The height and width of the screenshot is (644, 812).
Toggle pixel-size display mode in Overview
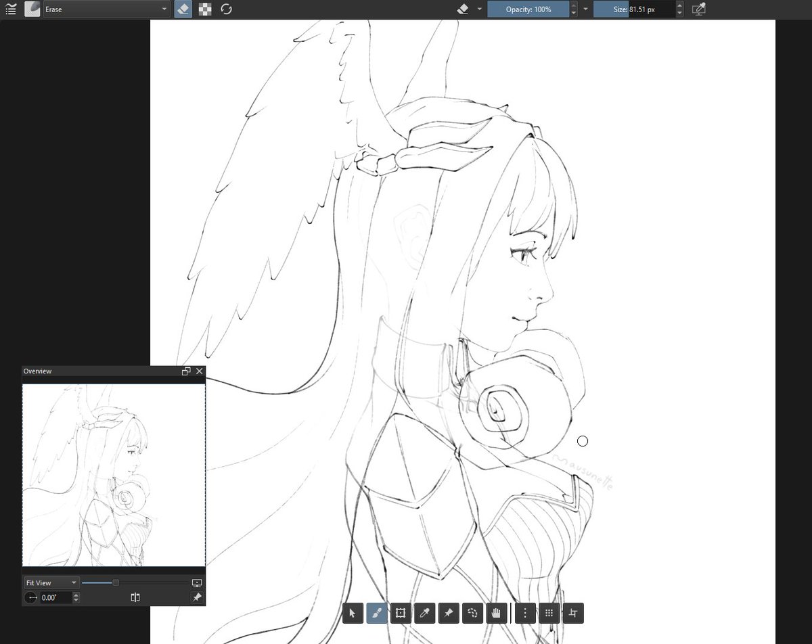[197, 583]
